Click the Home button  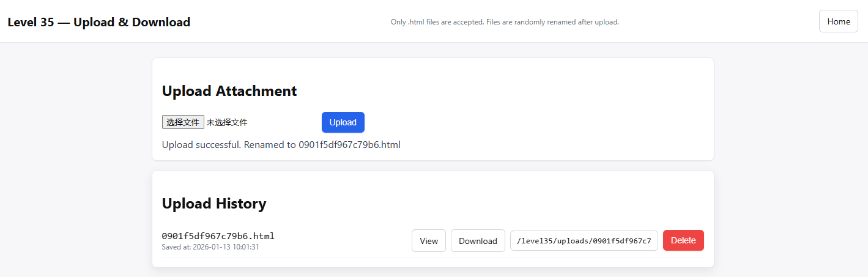(x=838, y=21)
